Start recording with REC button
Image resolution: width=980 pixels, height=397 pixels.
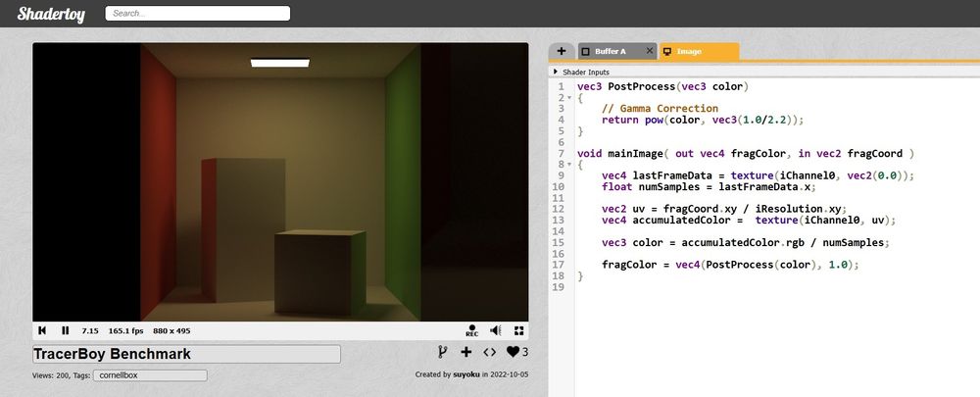pos(472,330)
